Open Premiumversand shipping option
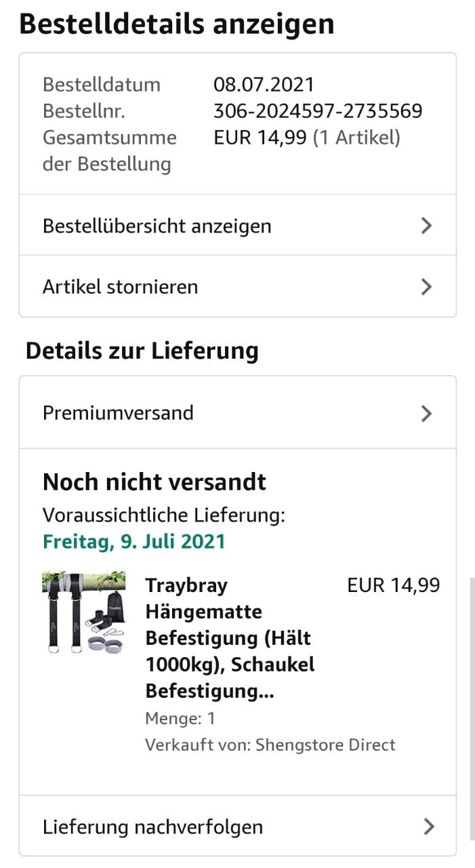475x868 pixels. (x=237, y=412)
